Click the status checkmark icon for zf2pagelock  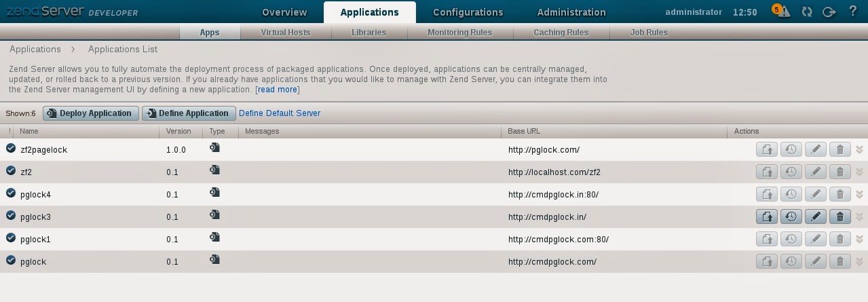coord(11,148)
